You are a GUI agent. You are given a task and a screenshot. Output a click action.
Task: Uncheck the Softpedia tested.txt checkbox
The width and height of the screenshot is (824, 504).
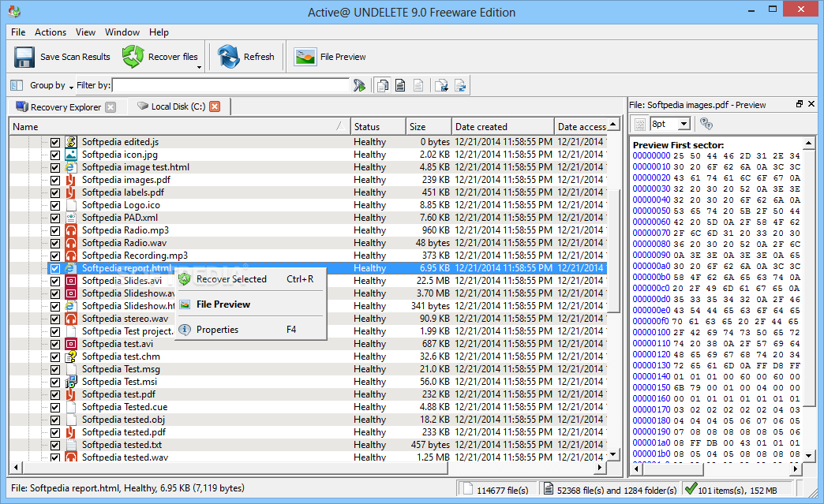[x=55, y=445]
